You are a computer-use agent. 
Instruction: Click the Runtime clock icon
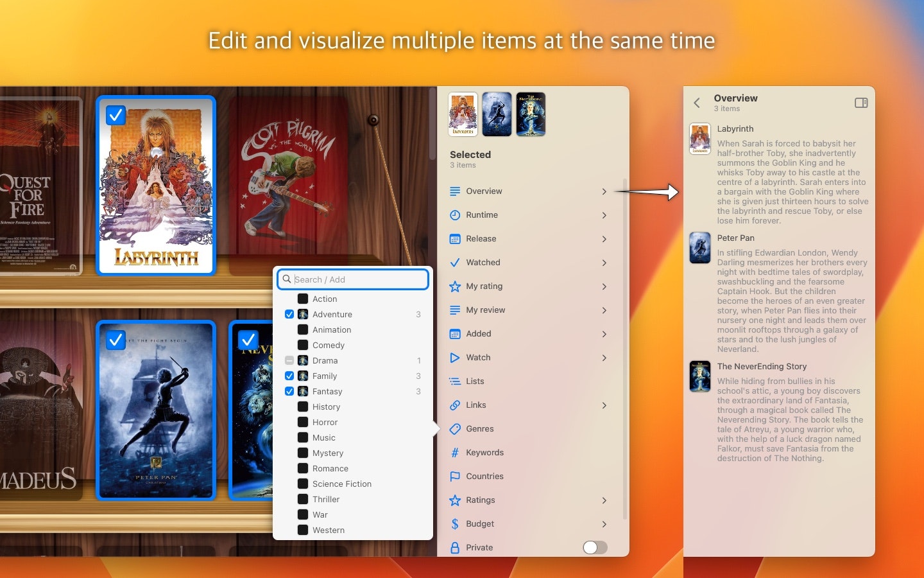coord(455,215)
